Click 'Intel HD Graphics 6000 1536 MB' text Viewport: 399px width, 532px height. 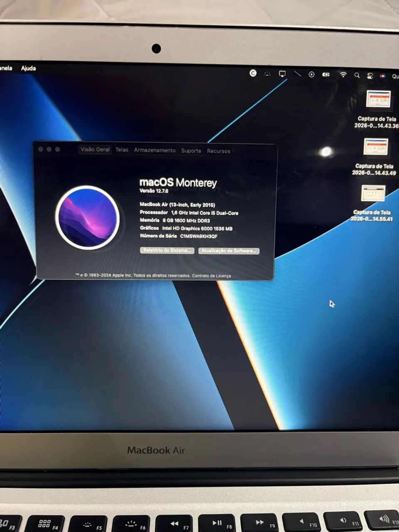point(197,229)
